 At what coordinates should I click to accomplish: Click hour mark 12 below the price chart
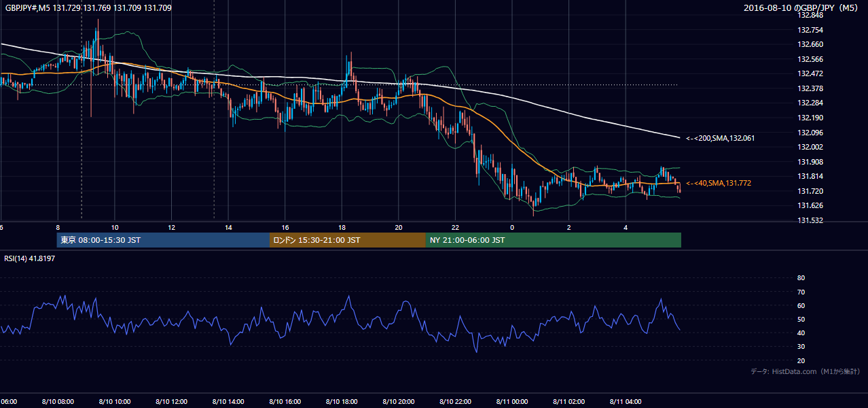tap(171, 228)
